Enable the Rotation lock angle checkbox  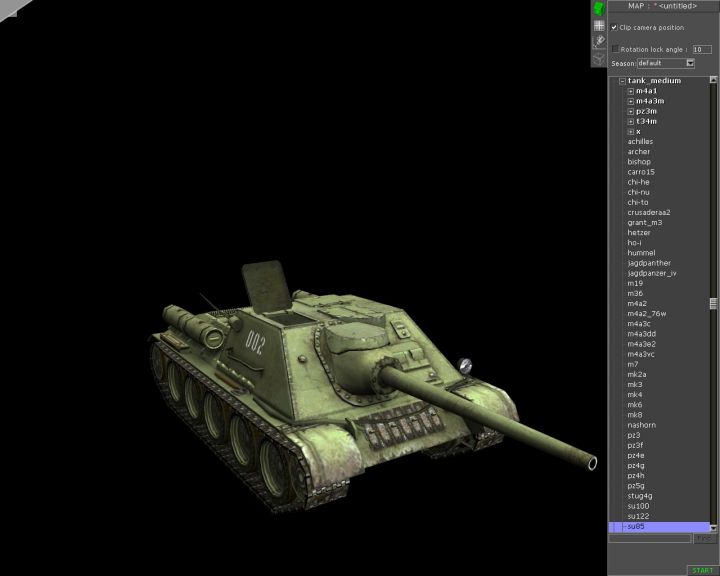tap(615, 48)
